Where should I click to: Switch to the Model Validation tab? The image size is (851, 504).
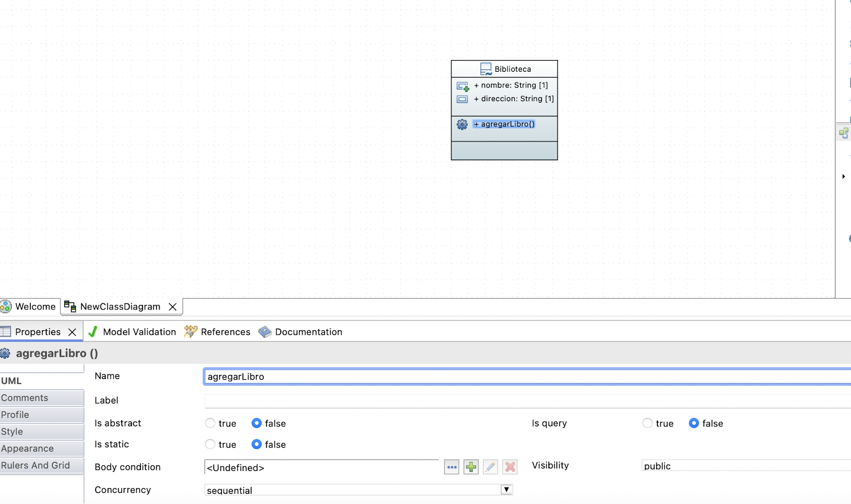(x=132, y=332)
